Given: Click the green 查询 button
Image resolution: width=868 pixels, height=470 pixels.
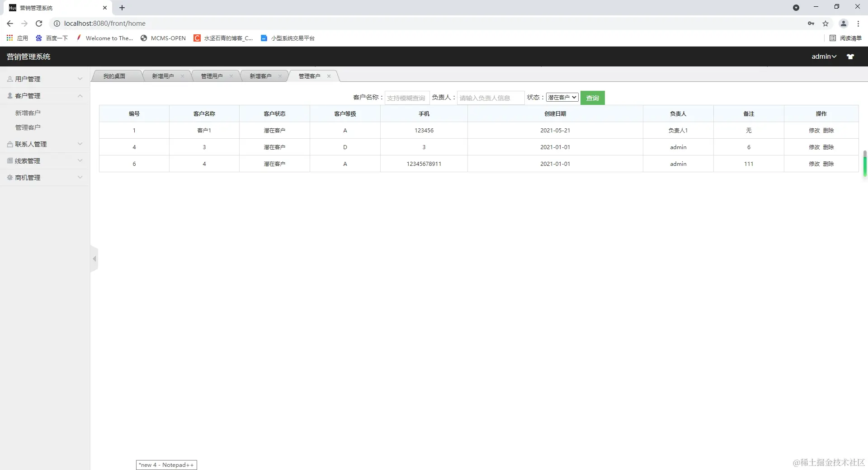Looking at the screenshot, I should pos(593,98).
